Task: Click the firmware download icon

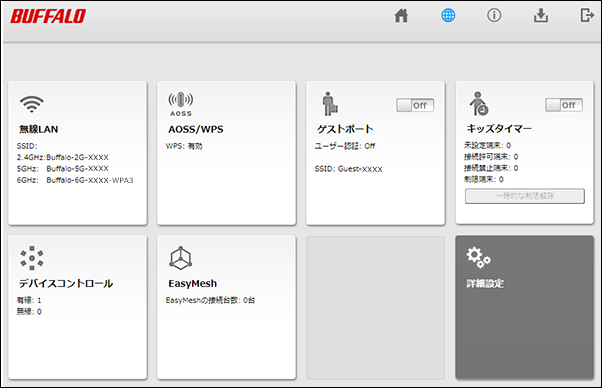Action: [541, 15]
